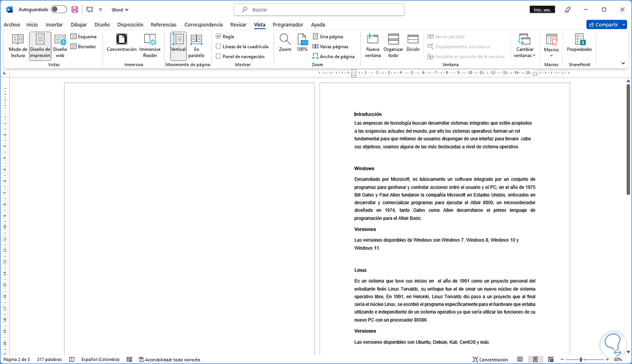Viewport: 632px width, 364px height.
Task: Click Concentración in status bar
Action: [490, 360]
